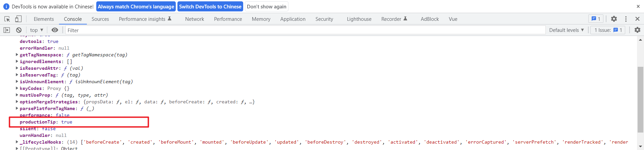Click Always match Chrome's language button
The height and width of the screenshot is (150, 644).
coord(136,6)
